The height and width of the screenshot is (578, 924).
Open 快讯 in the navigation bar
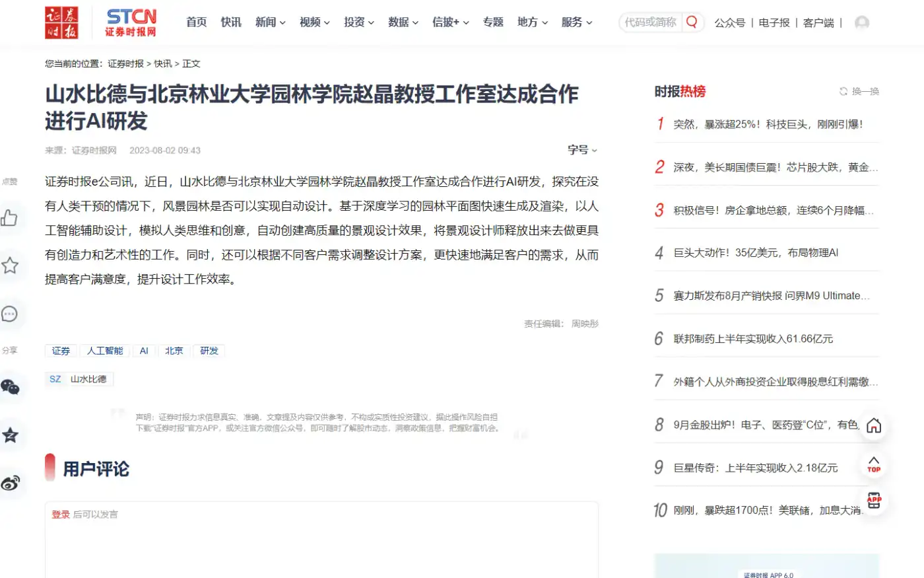pyautogui.click(x=231, y=22)
